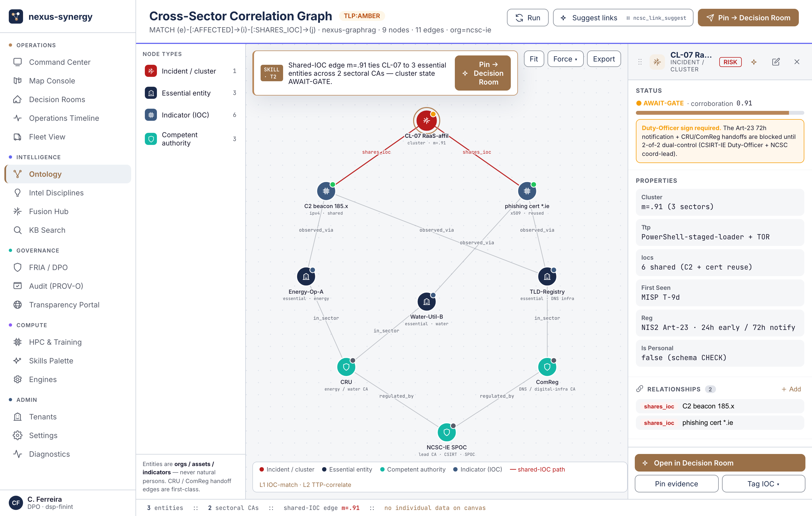
Task: Click the Skills Palette sparkle icon
Action: coord(18,361)
